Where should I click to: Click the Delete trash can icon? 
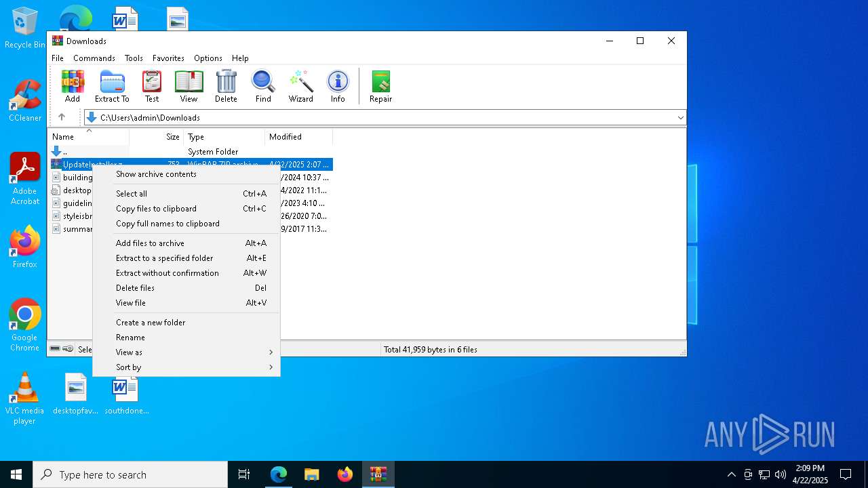pyautogui.click(x=226, y=86)
